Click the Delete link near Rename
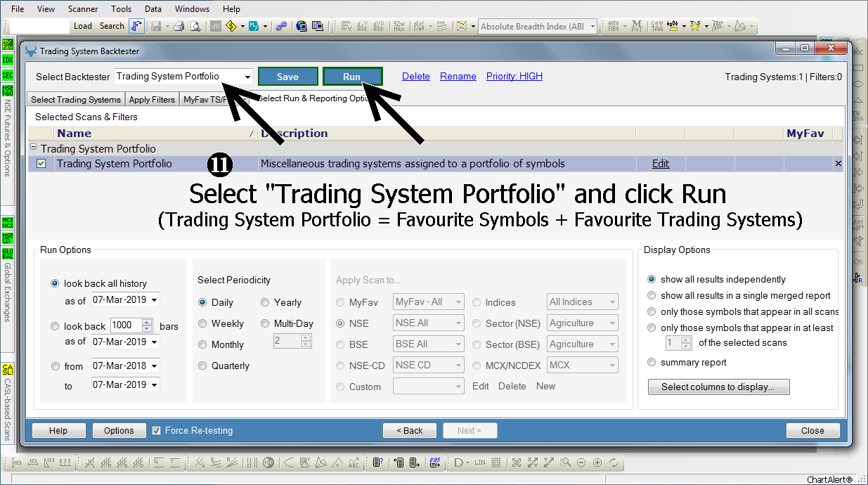The height and width of the screenshot is (485, 868). (416, 76)
